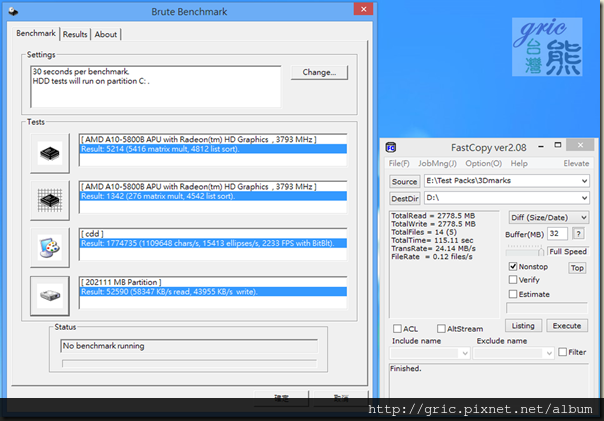Select the 5214 CPU result row
Screen dimensions: 604x421
[x=213, y=149]
